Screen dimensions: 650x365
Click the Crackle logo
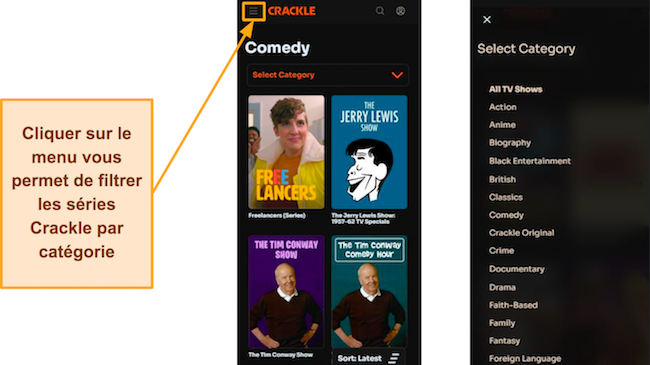[291, 11]
